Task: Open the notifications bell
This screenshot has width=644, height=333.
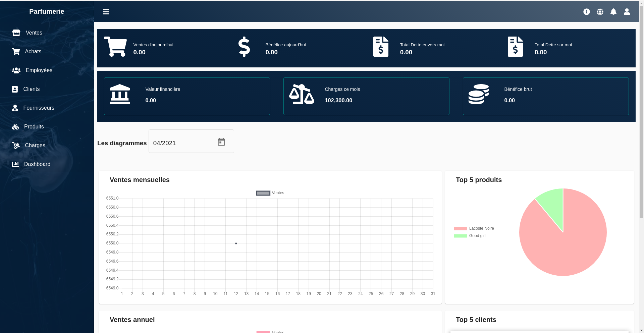Action: click(613, 12)
